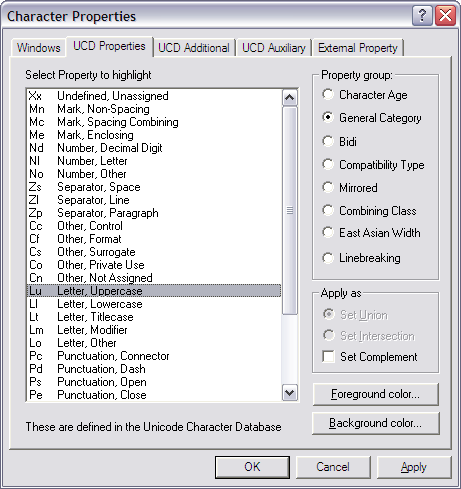461x489 pixels.
Task: Choose Set Union radio button
Action: click(x=355, y=315)
